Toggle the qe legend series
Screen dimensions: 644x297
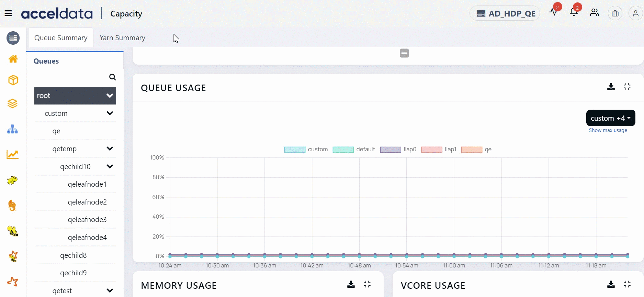coord(476,150)
